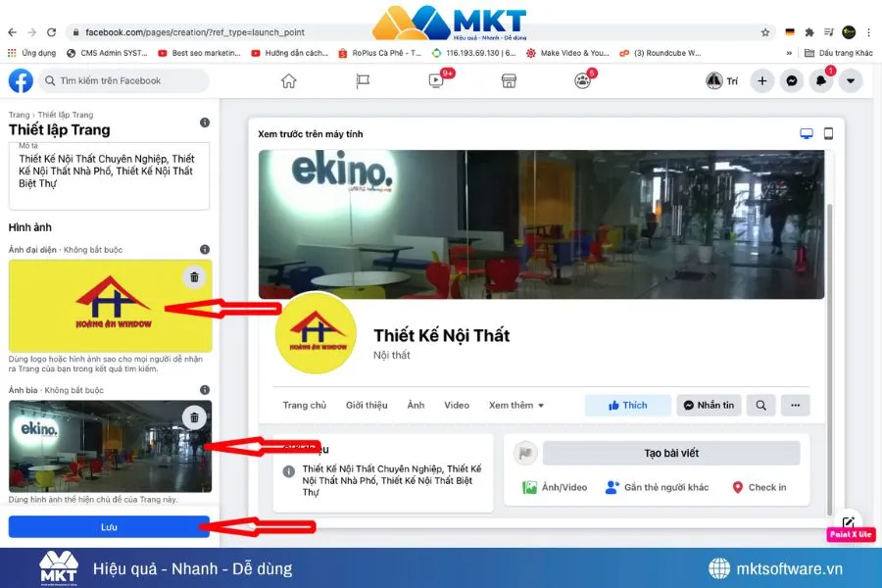Open the Home icon in Facebook navigation
Screen dimensions: 882x588
tap(288, 80)
